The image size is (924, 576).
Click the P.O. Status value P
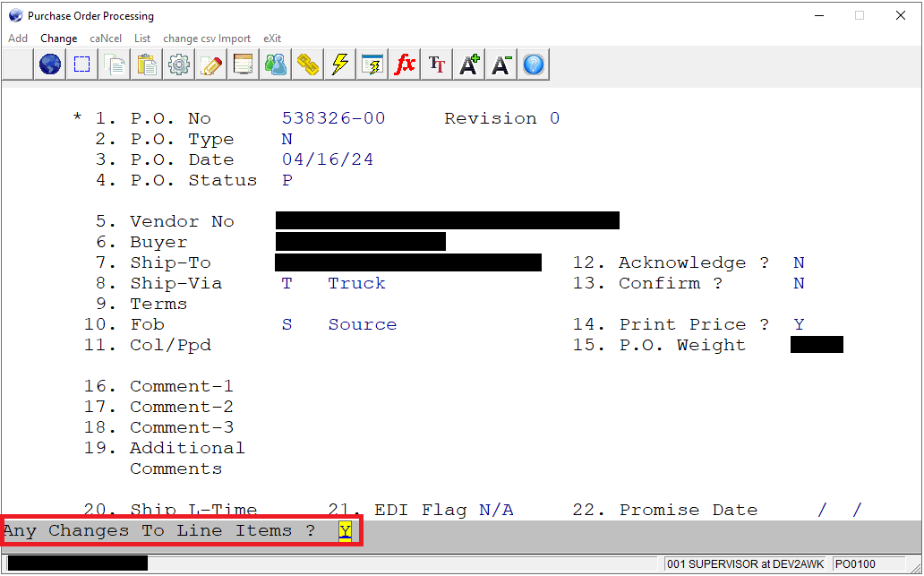click(x=287, y=180)
